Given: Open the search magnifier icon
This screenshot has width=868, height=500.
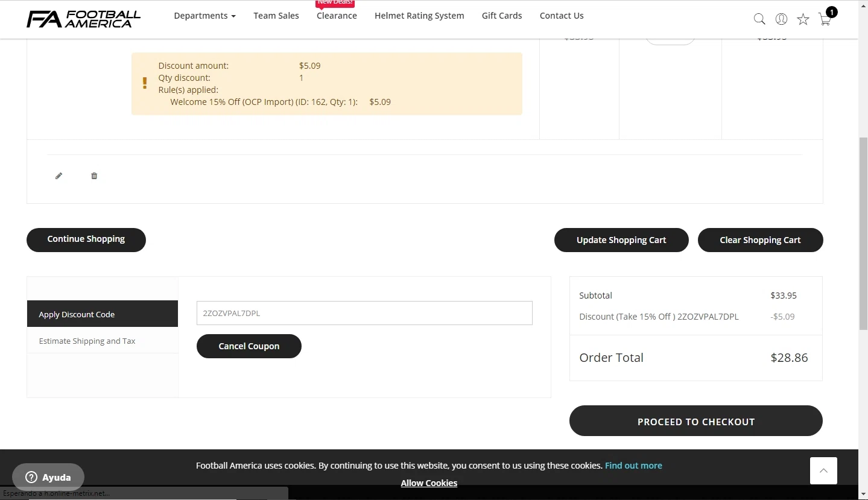Looking at the screenshot, I should (759, 19).
